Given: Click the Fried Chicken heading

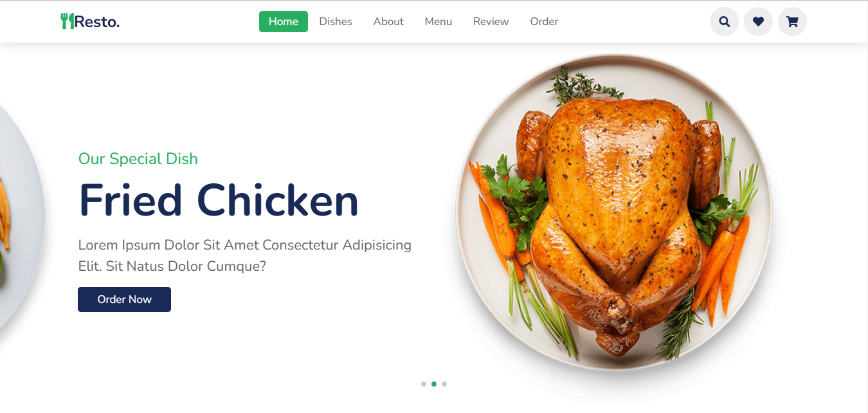Looking at the screenshot, I should click(x=219, y=200).
